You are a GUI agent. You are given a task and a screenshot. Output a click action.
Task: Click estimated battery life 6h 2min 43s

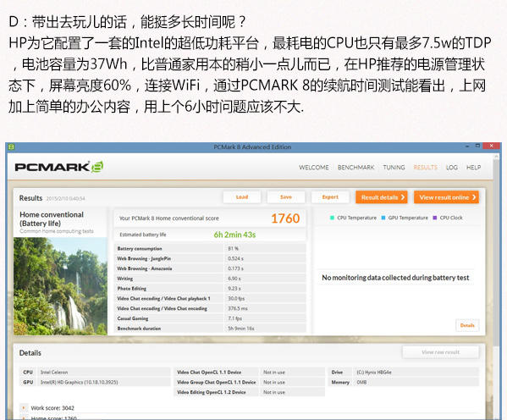234,235
